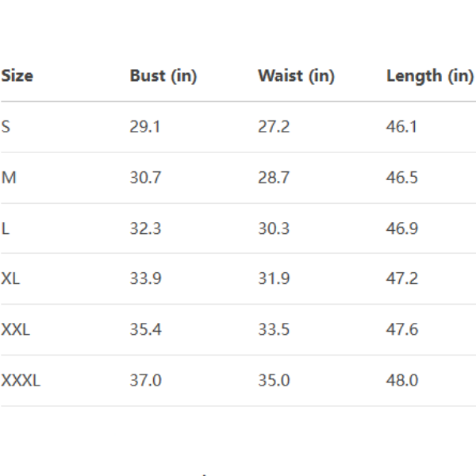This screenshot has width=476, height=476.
Task: Click the 30.7 bust value for M
Action: (145, 178)
